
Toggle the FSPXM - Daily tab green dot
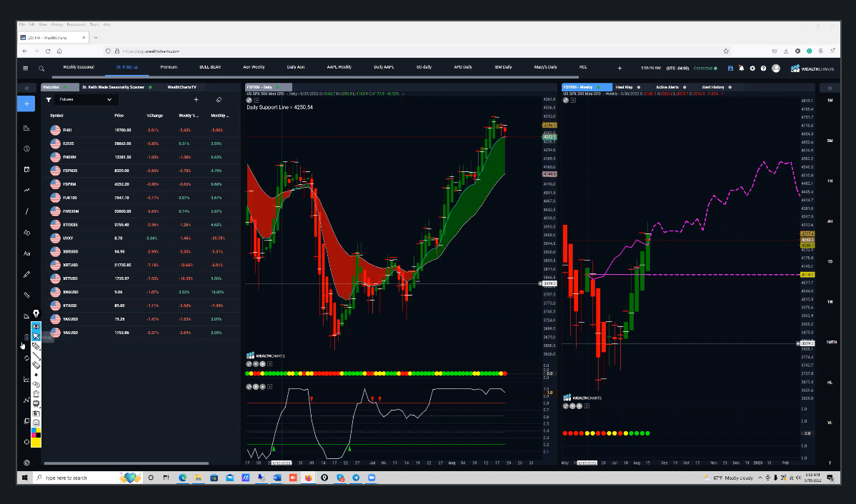(277, 87)
